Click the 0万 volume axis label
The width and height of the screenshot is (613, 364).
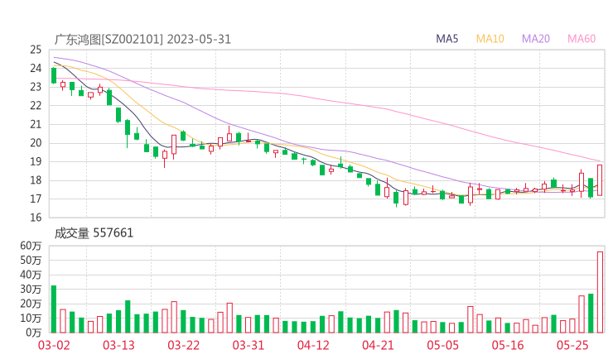coord(34,333)
